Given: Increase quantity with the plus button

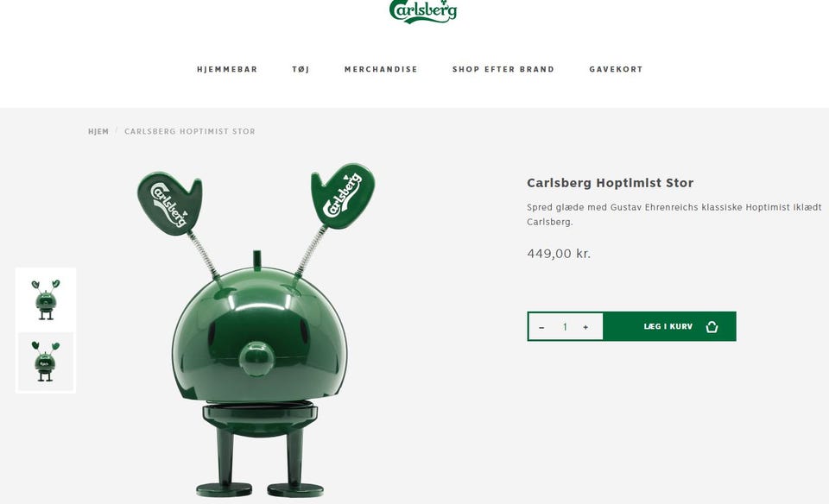Looking at the screenshot, I should click(x=585, y=327).
